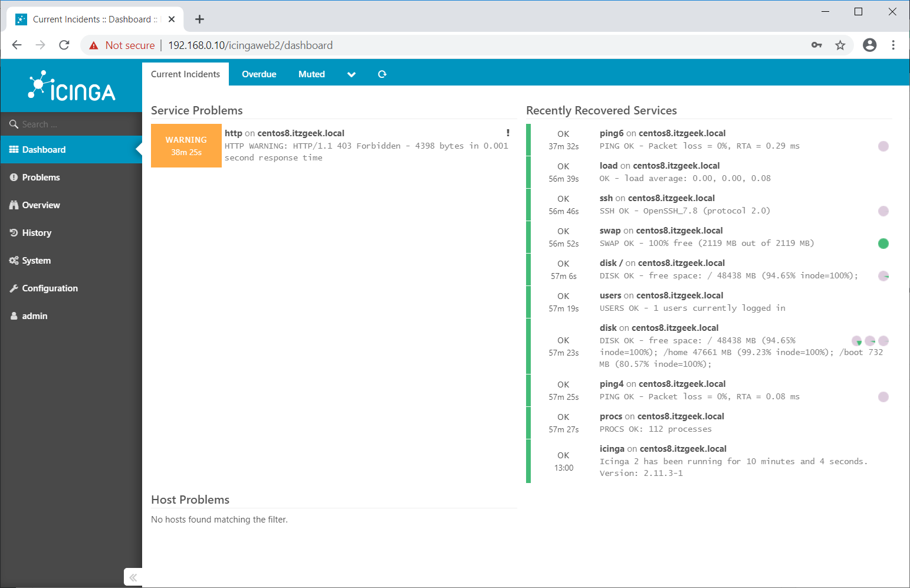Image resolution: width=910 pixels, height=588 pixels.
Task: Reload the page in the browser
Action: click(x=64, y=45)
